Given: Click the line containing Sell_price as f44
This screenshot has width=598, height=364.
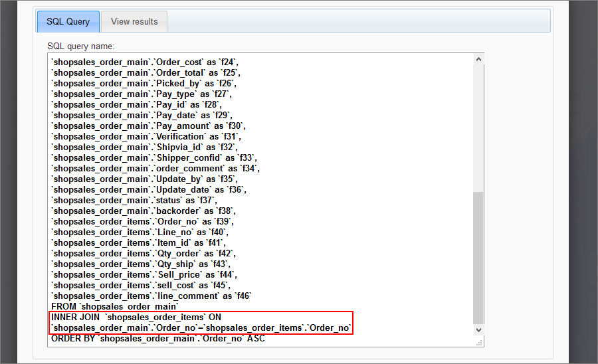Looking at the screenshot, I should (x=144, y=275).
